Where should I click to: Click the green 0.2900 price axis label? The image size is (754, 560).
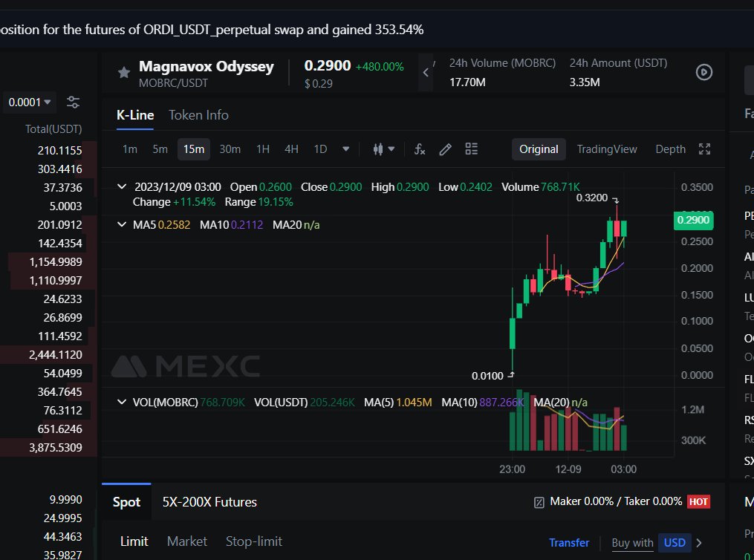(x=693, y=220)
